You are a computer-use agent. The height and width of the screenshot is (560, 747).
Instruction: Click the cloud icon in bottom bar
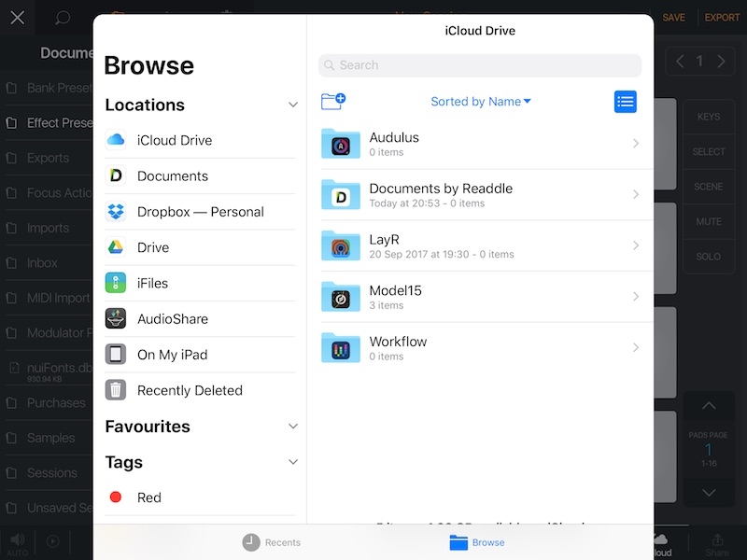pyautogui.click(x=662, y=545)
